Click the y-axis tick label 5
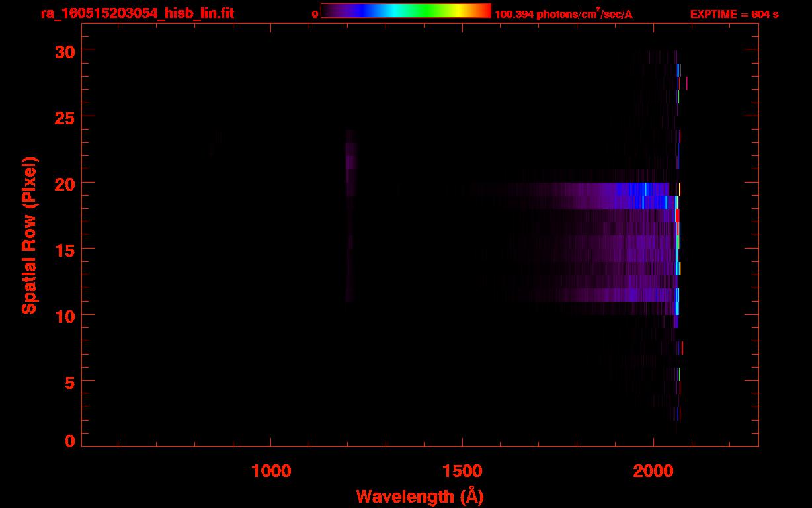The width and height of the screenshot is (812, 508). (x=69, y=382)
